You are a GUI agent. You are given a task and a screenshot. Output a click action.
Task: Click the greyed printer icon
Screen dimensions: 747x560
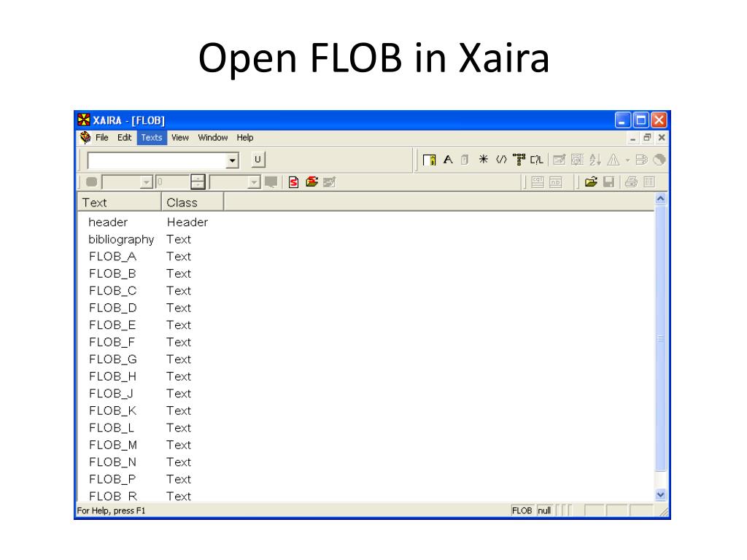coord(631,182)
